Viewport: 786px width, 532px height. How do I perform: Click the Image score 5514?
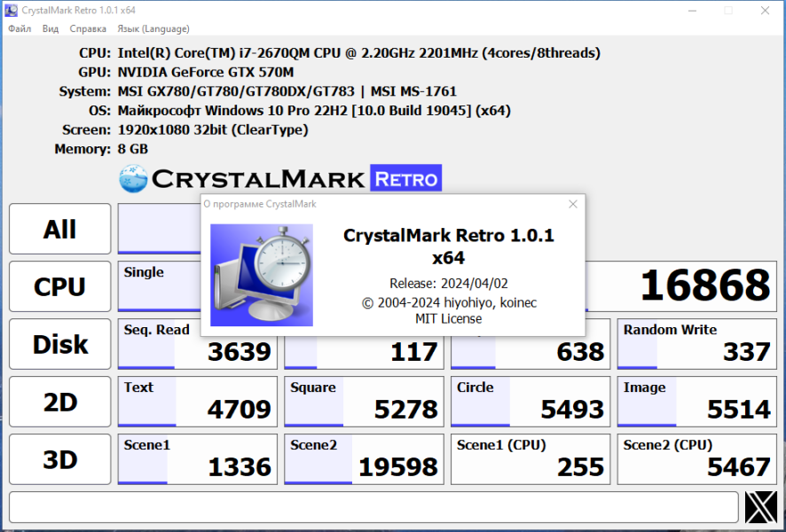tap(696, 402)
